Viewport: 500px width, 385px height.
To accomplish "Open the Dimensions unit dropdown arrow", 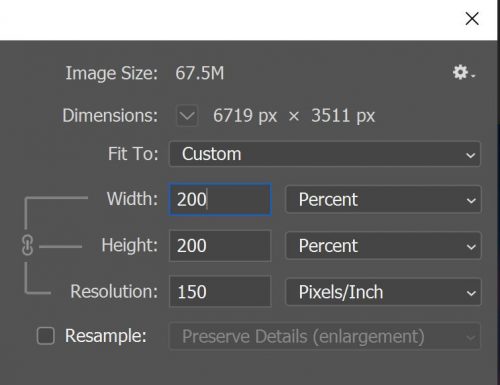I will coord(187,116).
